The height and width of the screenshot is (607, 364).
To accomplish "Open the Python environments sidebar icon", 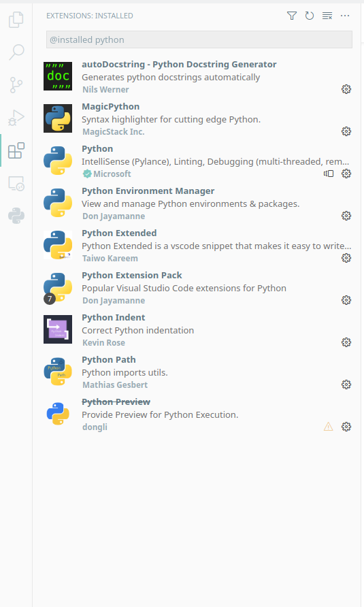I will (x=16, y=216).
